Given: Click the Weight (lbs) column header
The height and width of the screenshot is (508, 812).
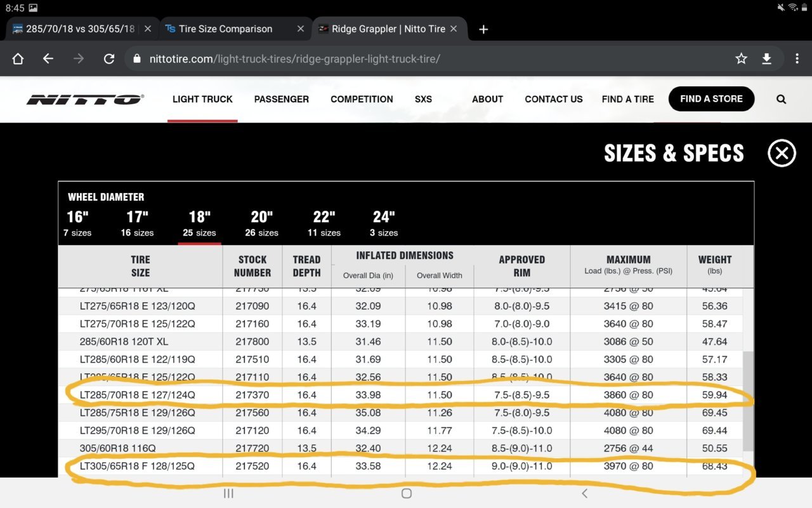Looking at the screenshot, I should tap(715, 265).
